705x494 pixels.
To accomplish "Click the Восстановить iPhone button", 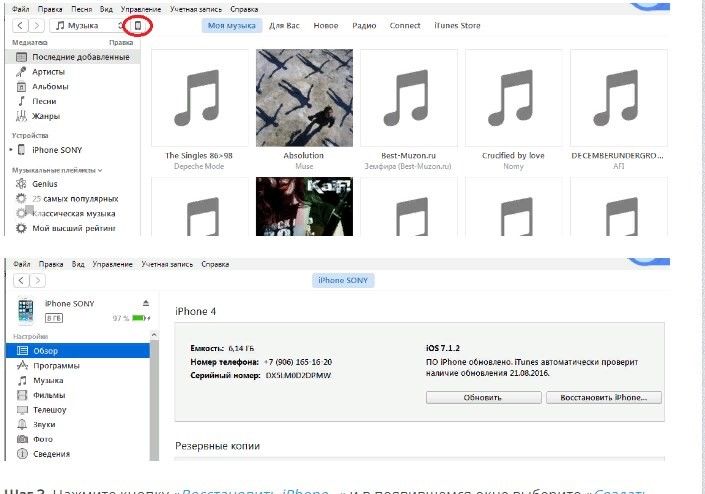I will (603, 397).
